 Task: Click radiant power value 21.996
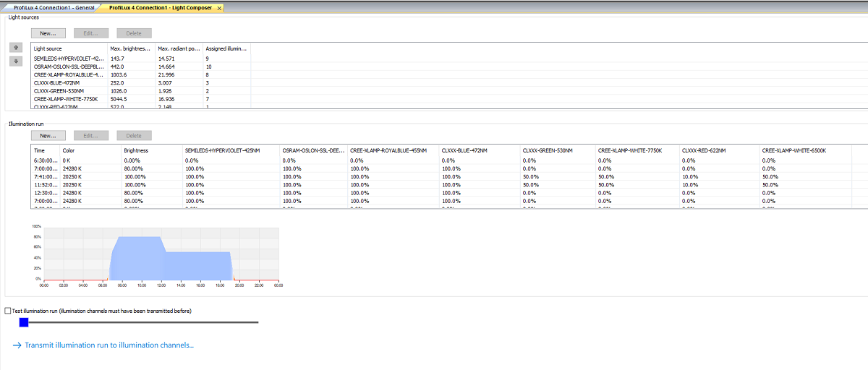166,74
